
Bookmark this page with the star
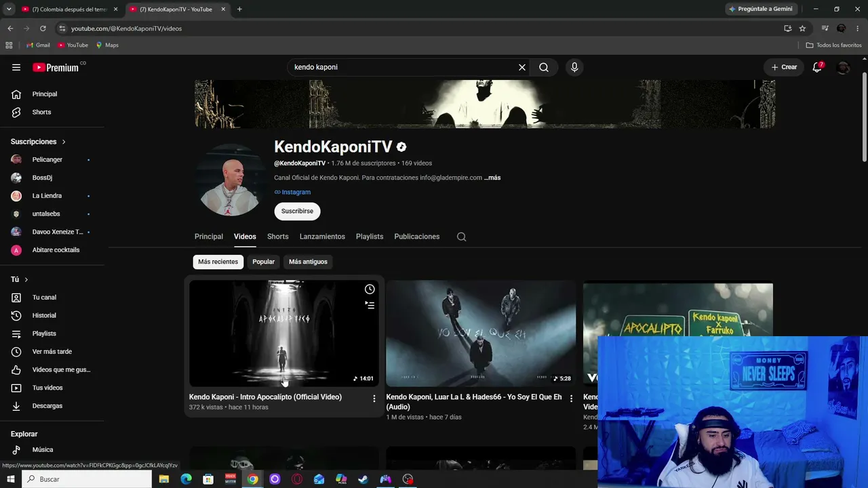[x=802, y=28]
